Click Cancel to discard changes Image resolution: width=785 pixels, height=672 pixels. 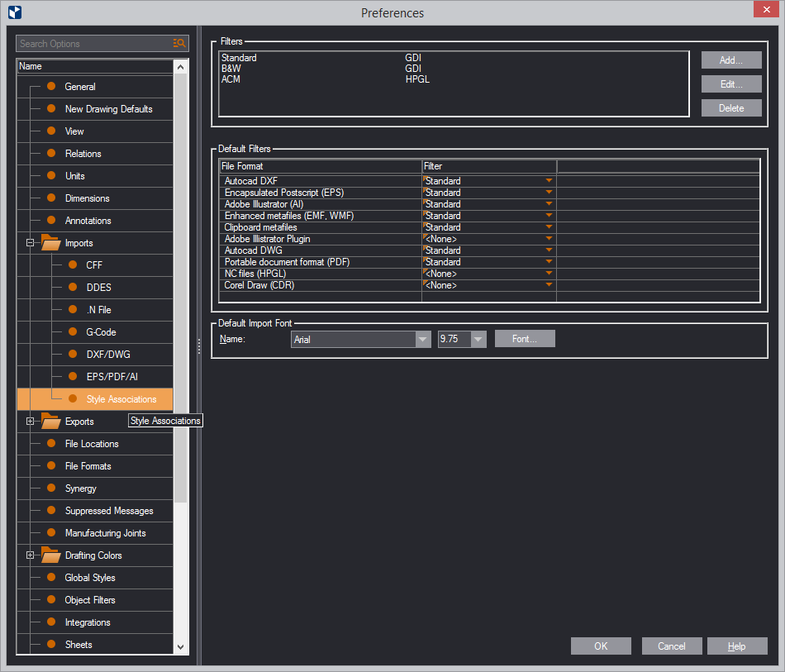[x=671, y=646]
